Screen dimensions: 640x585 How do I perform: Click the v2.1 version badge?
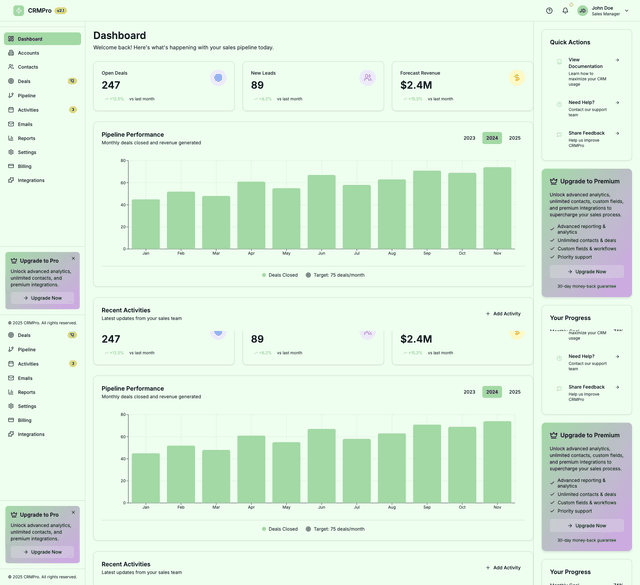point(60,10)
